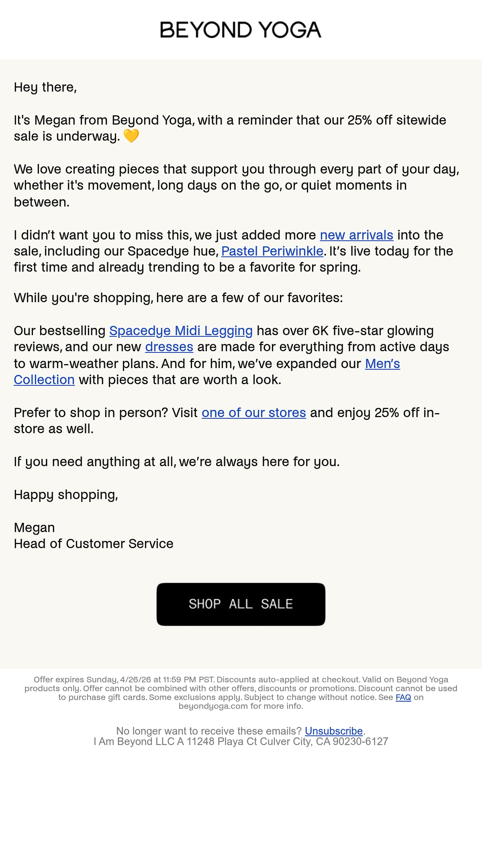Click the Unsubscribe link
This screenshot has width=482, height=868.
334,731
